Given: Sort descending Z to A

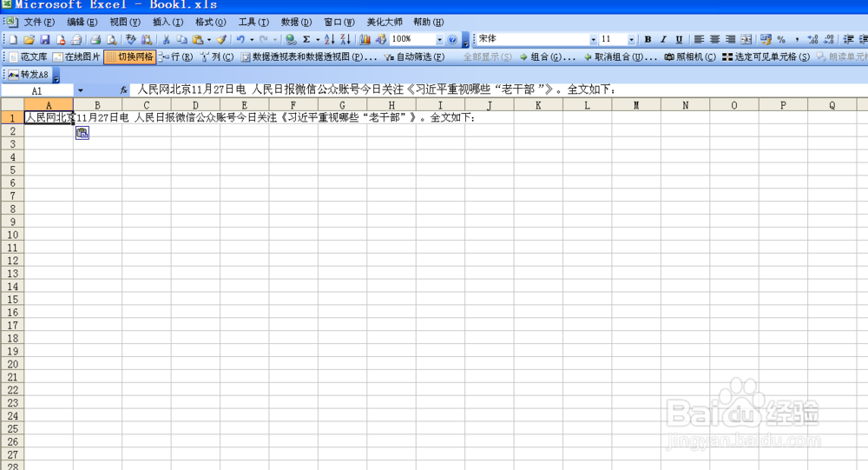Looking at the screenshot, I should 345,39.
